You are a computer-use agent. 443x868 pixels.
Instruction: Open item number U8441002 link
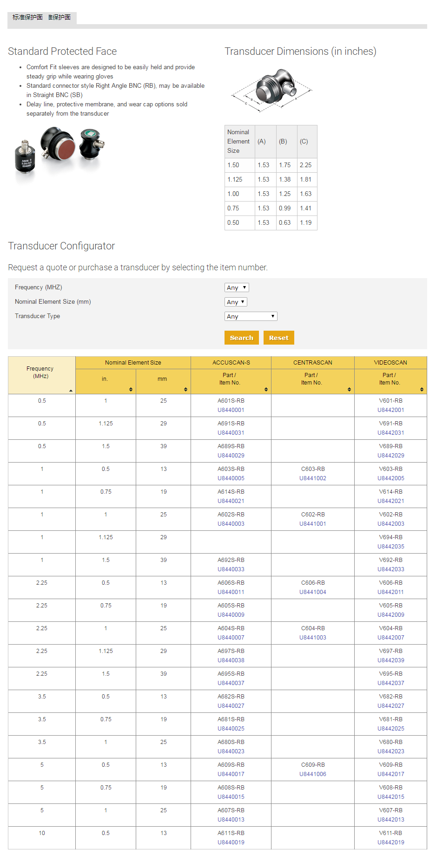pos(312,478)
